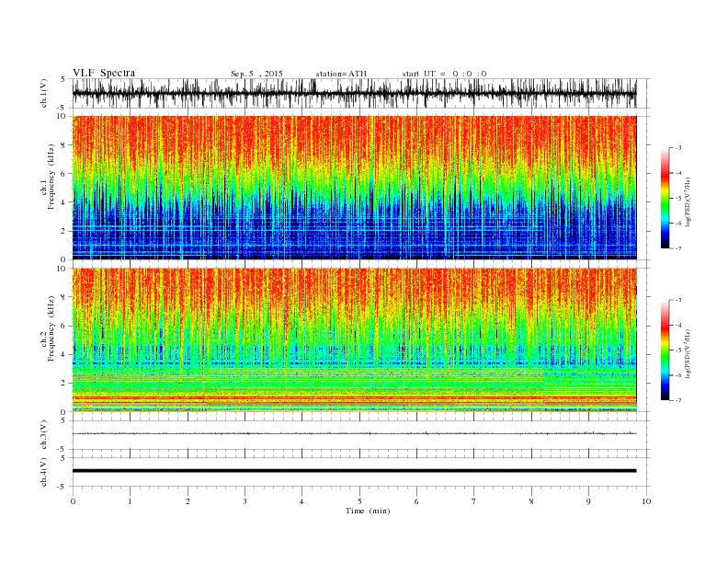Click the log(PSD) label beside ch.1 colorbar
The image size is (728, 563).
(x=688, y=201)
